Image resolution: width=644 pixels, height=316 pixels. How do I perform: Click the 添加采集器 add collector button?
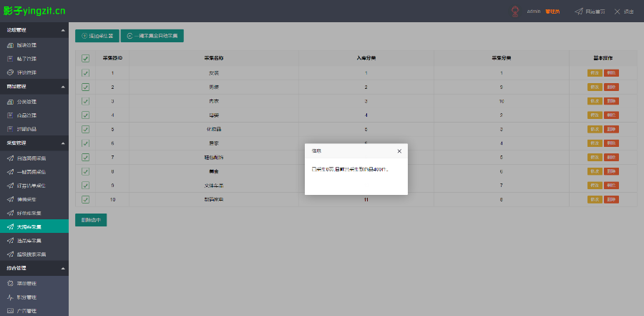coord(97,36)
